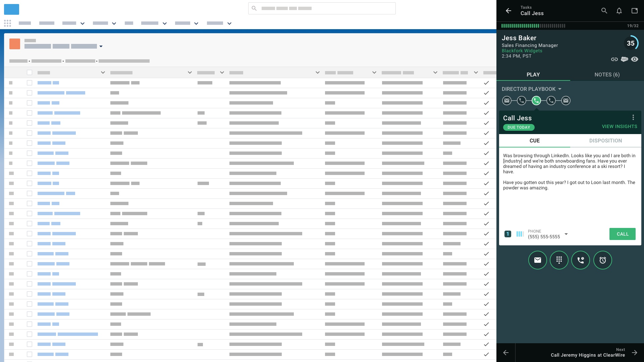Tick the checkbox in the sixth table row
Image resolution: width=644 pixels, height=362 pixels.
tap(30, 133)
